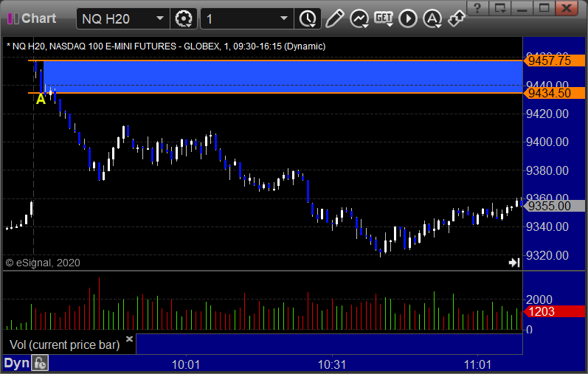Click the blue study parameter bar
The image size is (588, 374).
329,344
